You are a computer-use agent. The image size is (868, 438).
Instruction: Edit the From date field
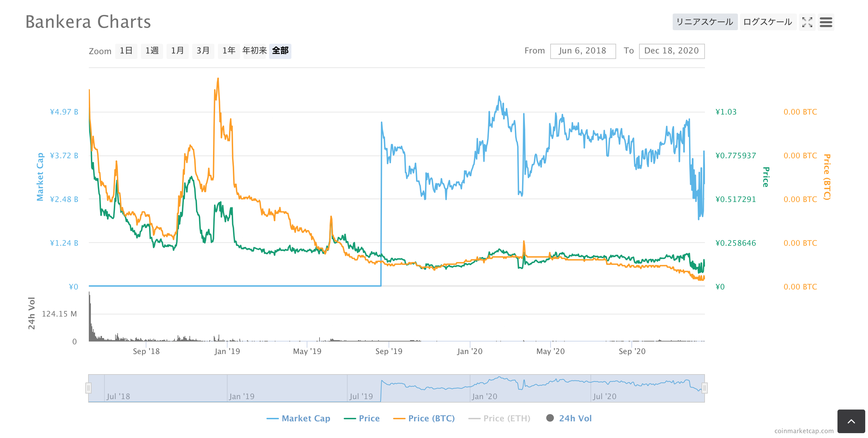[583, 51]
